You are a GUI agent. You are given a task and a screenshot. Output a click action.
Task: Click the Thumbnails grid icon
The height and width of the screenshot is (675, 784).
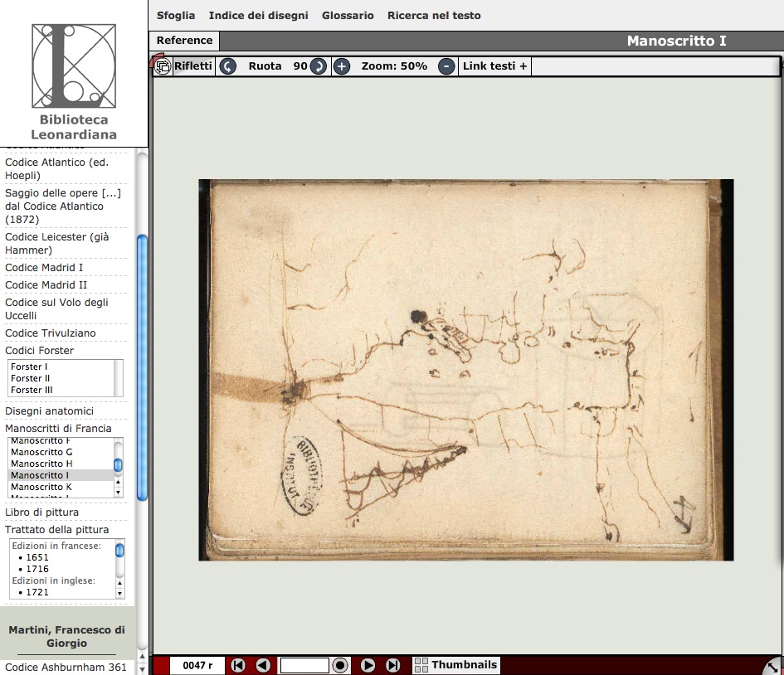(421, 665)
